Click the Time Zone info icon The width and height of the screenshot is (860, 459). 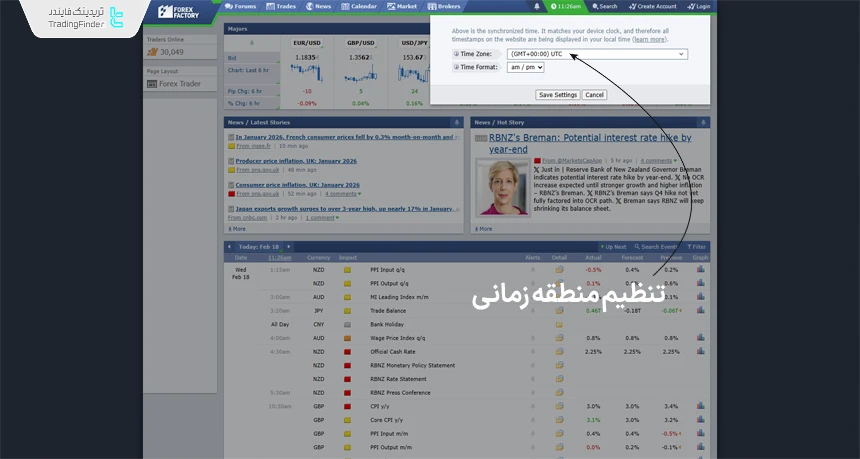[x=456, y=54]
